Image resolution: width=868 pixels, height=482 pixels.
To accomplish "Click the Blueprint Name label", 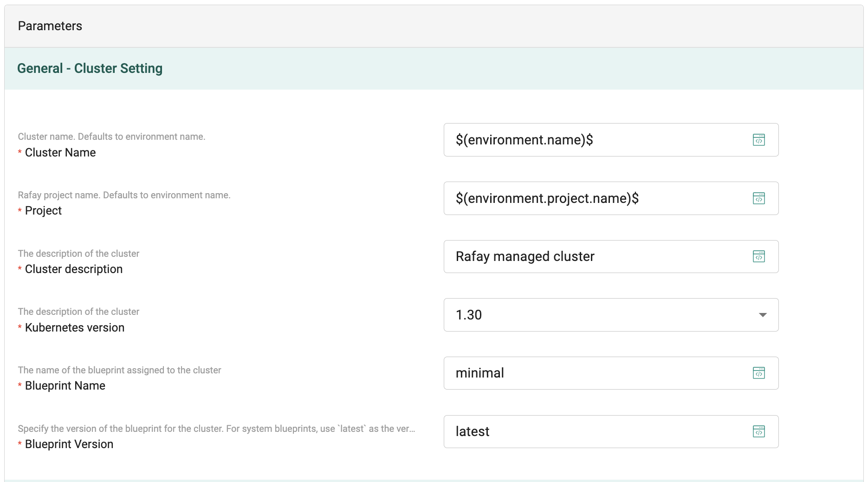I will [x=65, y=385].
